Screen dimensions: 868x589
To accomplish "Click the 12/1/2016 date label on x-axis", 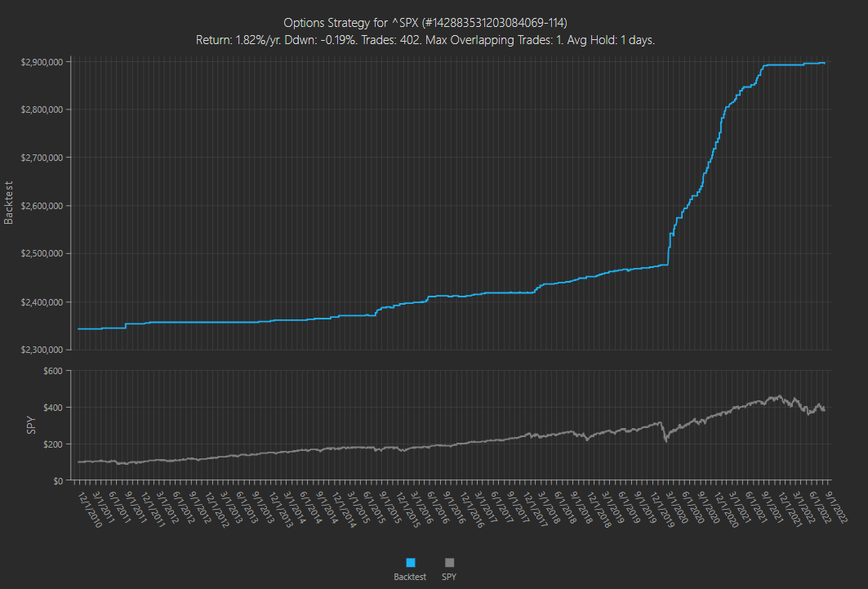I will [x=472, y=509].
